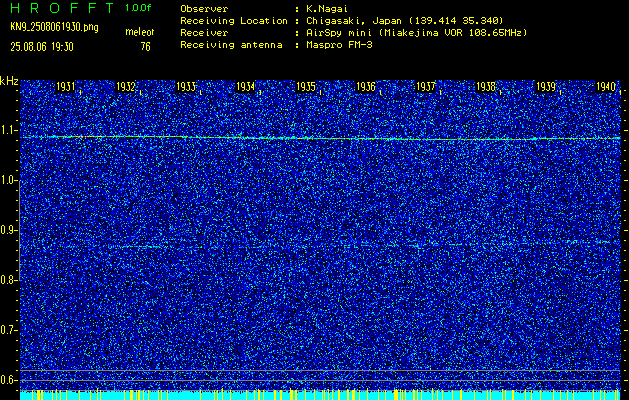The image size is (629, 400).
Task: Click the 1.00f version label
Action: coord(138,8)
